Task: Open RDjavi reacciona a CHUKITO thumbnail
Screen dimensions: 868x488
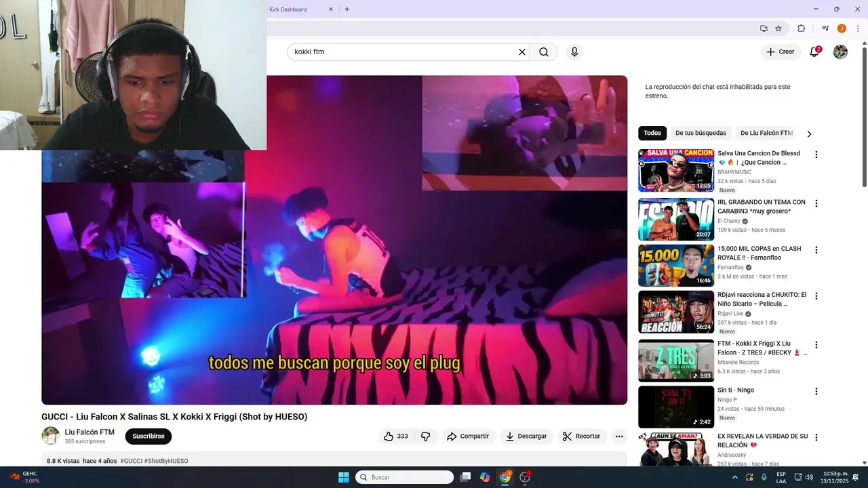Action: point(676,312)
